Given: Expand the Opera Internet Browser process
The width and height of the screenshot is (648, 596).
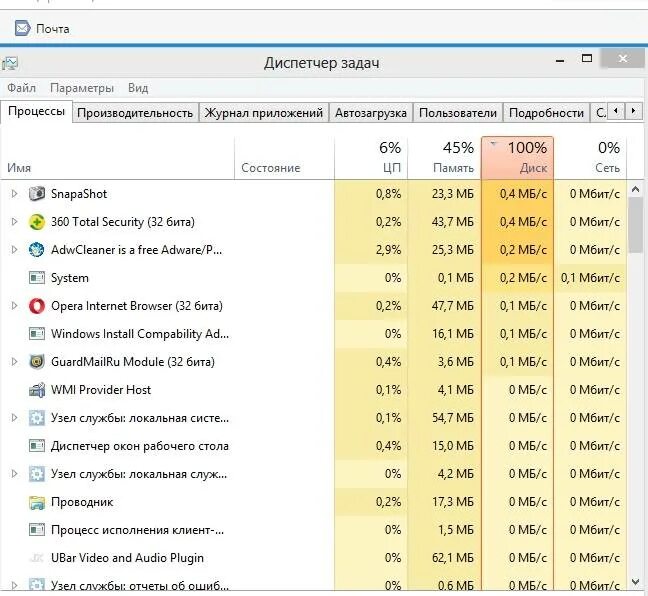Looking at the screenshot, I should (x=14, y=306).
